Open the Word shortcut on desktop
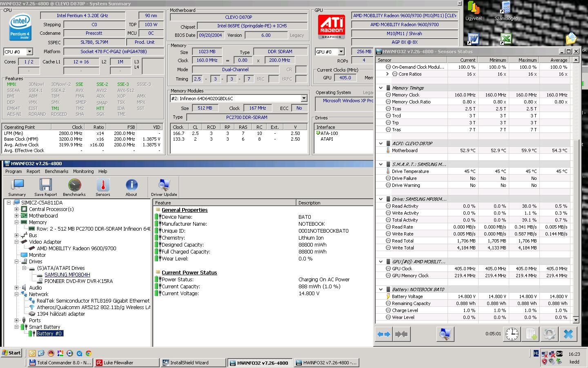Viewport: 588px width, 368px height. [473, 39]
